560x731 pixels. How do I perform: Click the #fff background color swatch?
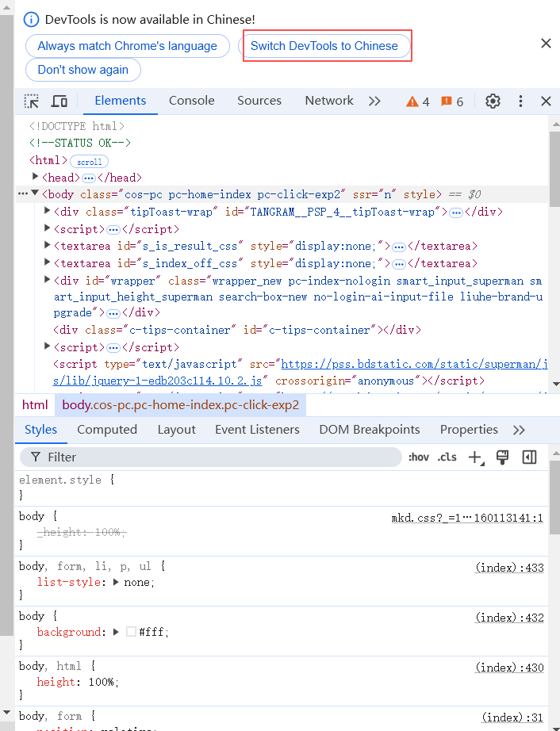tap(131, 632)
